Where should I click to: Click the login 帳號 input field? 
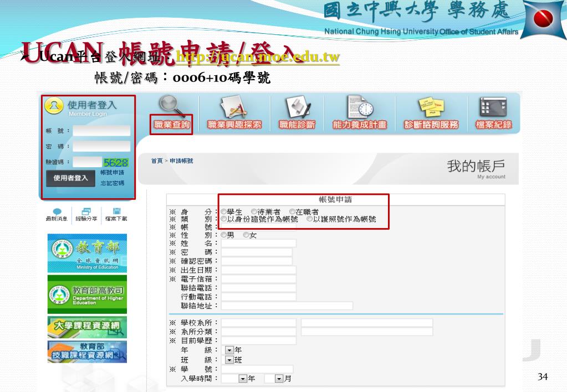tap(101, 131)
